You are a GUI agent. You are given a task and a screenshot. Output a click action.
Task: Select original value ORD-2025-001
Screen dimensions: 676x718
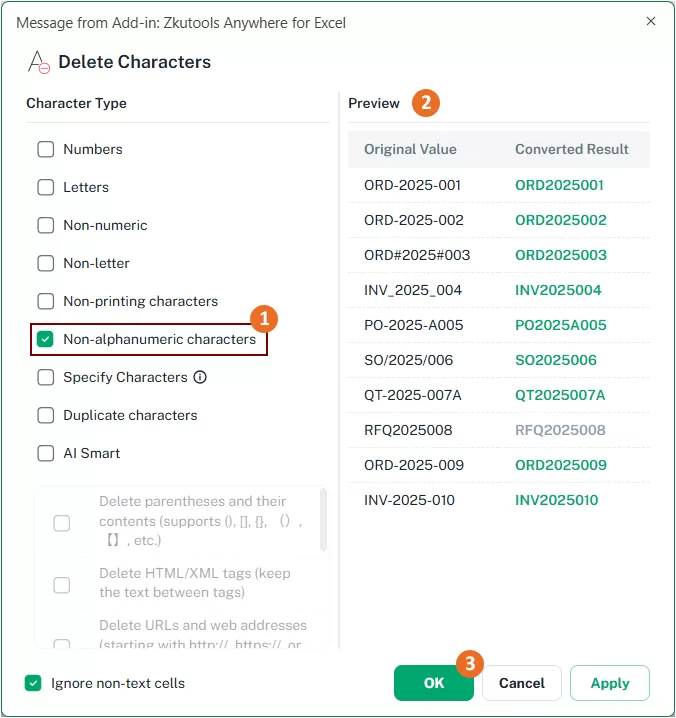coord(412,185)
